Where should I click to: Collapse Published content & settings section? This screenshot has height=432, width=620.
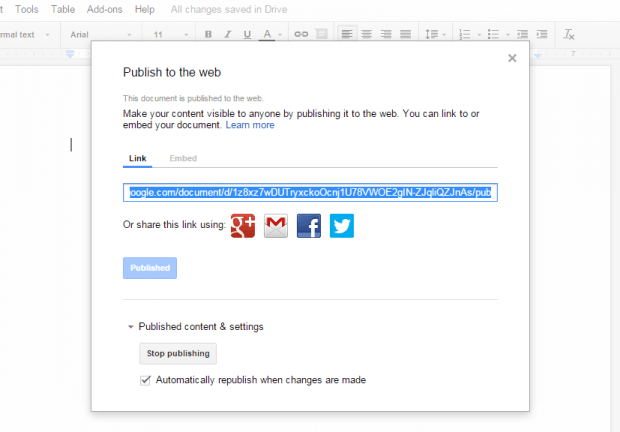click(x=130, y=327)
